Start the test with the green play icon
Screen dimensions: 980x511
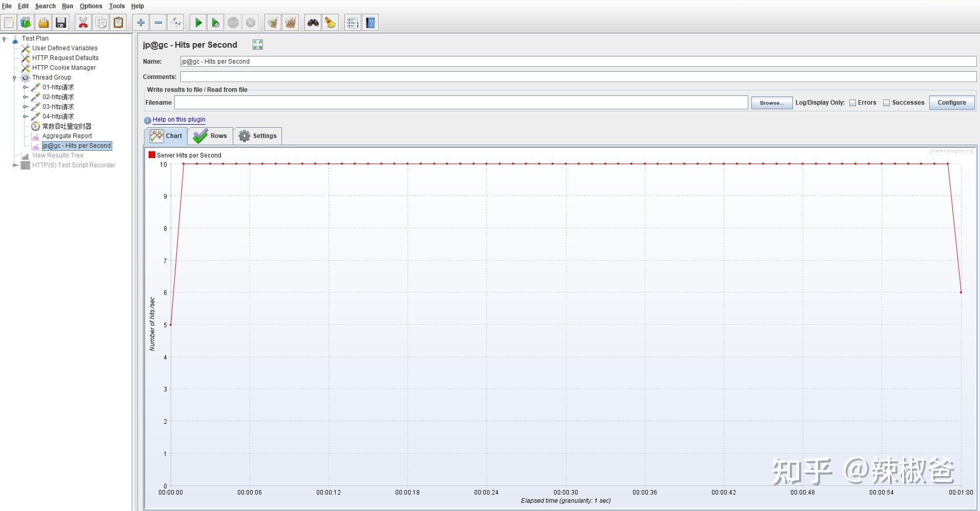[x=198, y=22]
